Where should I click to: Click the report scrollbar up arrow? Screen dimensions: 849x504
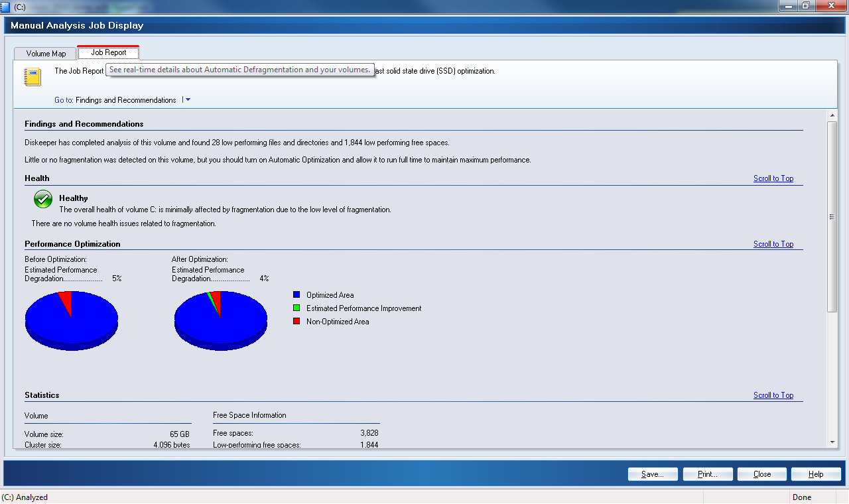pos(832,115)
